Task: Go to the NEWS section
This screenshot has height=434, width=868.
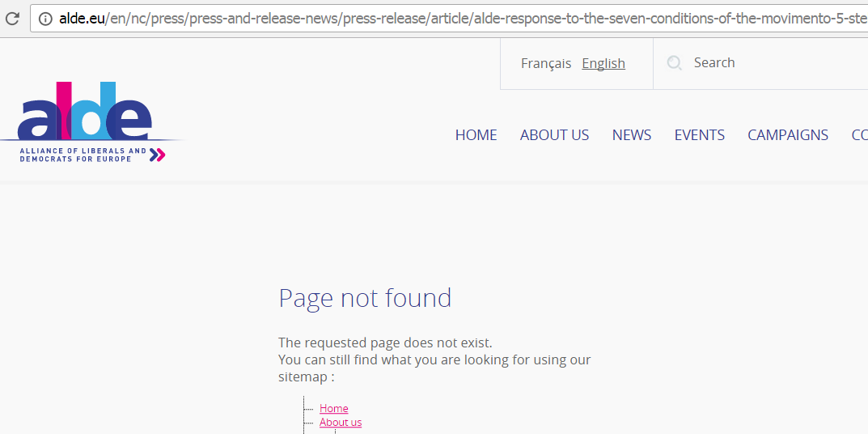Action: [631, 135]
